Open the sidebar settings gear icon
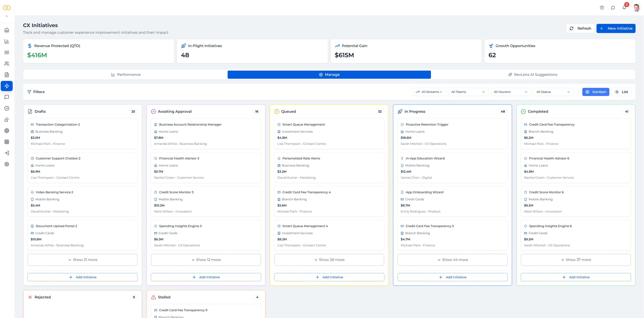Viewport: 644px width, 318px height. [7, 164]
